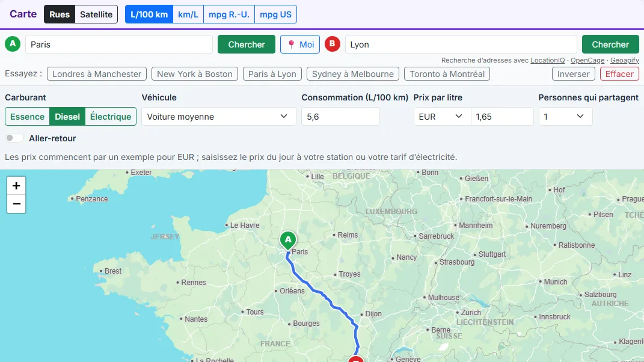This screenshot has width=644, height=362.
Task: Try the Sydney à Melbourne example
Action: (x=353, y=74)
